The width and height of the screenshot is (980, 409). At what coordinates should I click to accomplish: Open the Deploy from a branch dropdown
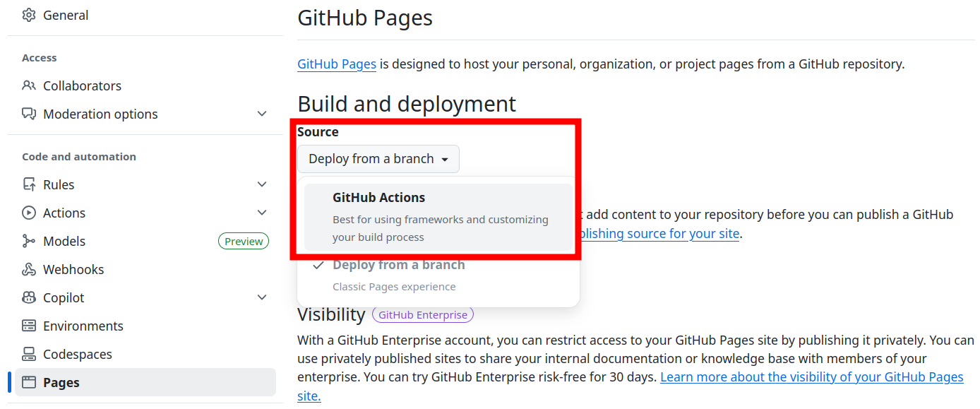(378, 159)
